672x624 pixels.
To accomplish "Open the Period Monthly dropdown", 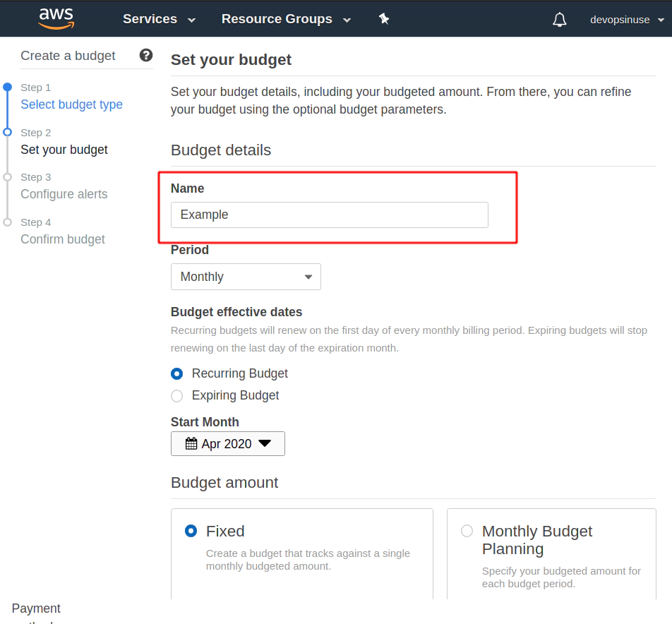I will click(x=246, y=277).
